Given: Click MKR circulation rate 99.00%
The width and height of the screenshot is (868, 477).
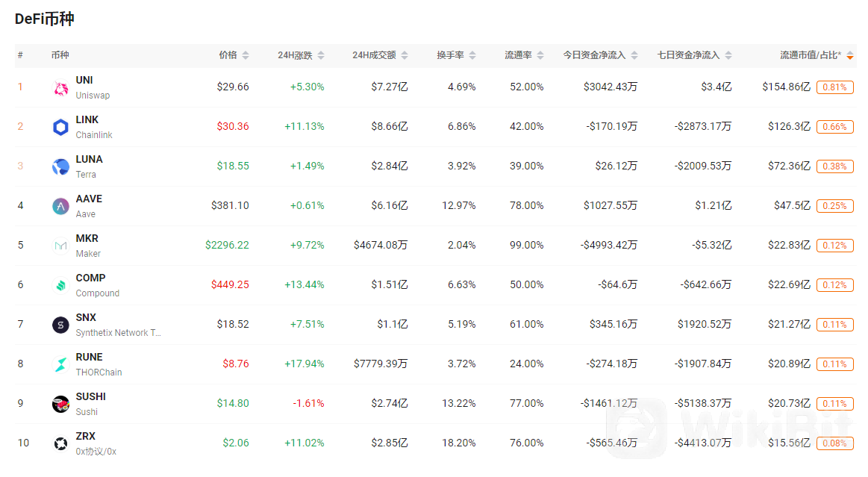Looking at the screenshot, I should click(527, 245).
